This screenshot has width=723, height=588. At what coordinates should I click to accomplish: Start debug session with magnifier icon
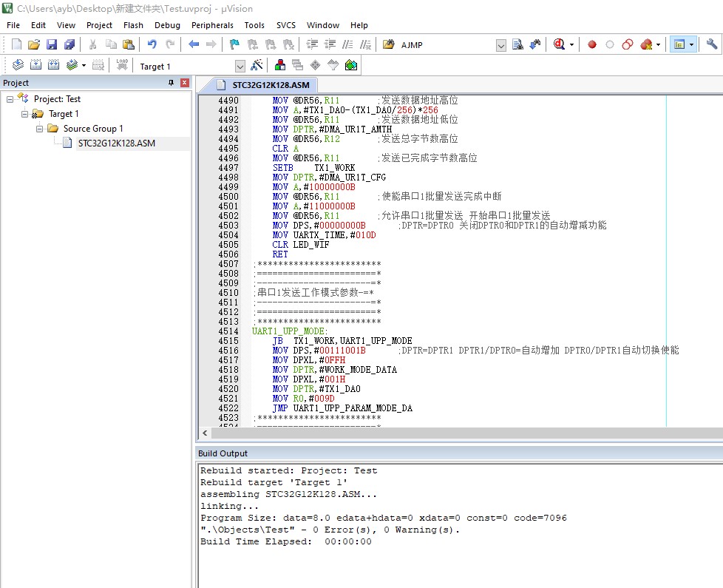560,44
